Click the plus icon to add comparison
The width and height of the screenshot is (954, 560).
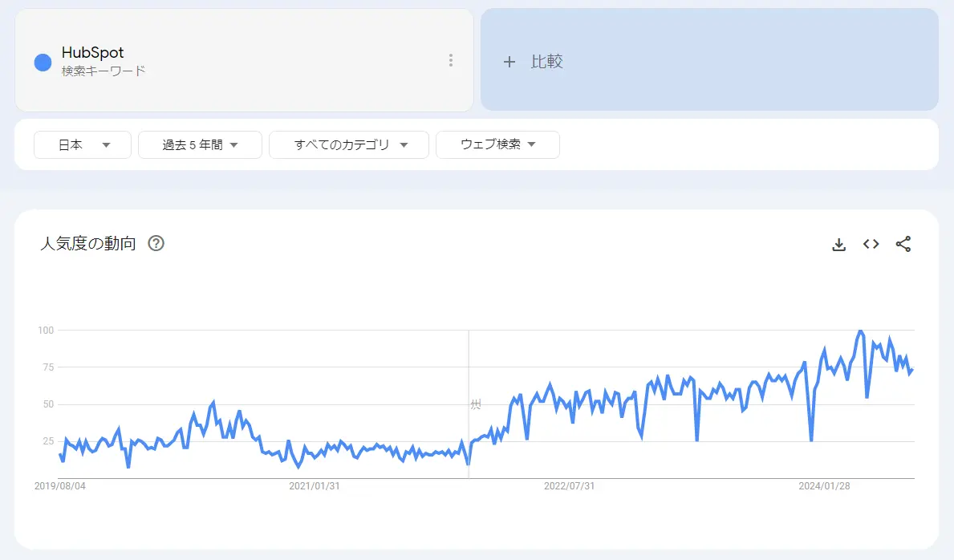[x=509, y=62]
